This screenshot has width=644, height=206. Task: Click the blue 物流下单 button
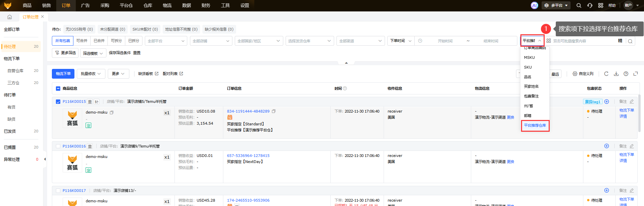(x=63, y=74)
